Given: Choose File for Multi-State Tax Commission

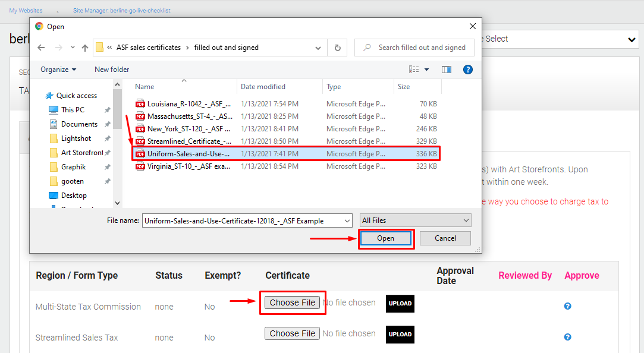Looking at the screenshot, I should click(292, 302).
